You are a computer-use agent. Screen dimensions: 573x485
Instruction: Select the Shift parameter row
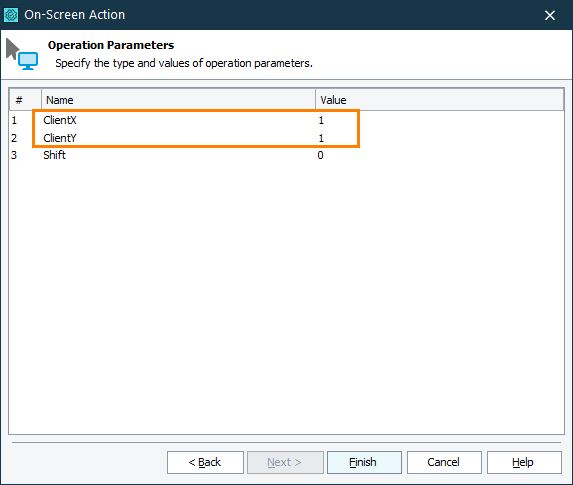pyautogui.click(x=286, y=155)
